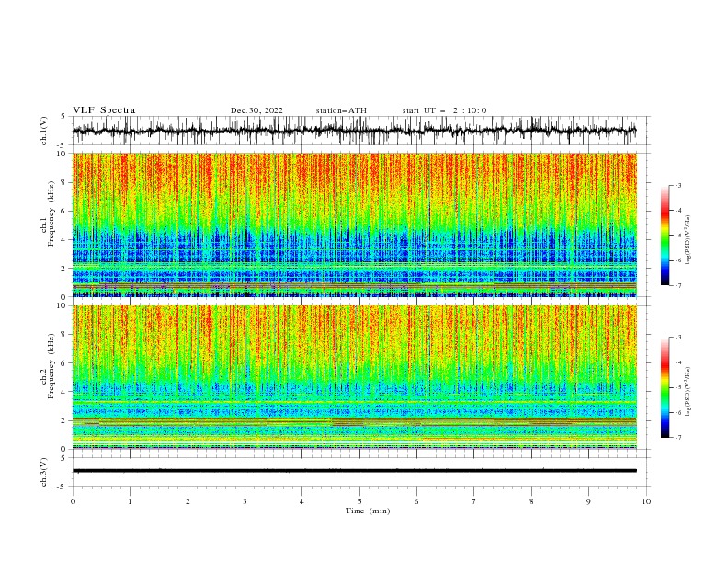
Task: Click the ch.1 voltage waveform trace
Action: 354,131
